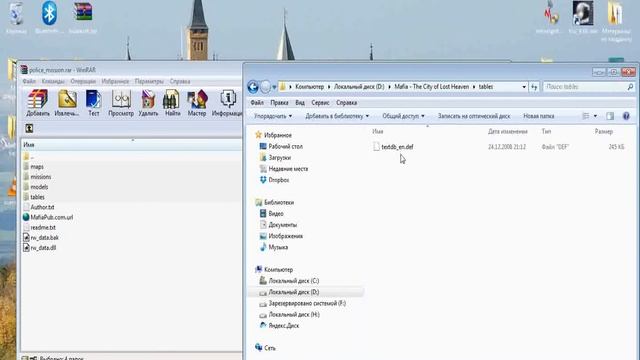Image resolution: width=640 pixels, height=360 pixels.
Task: Open recent pages dropdown next to forward arrow
Action: [x=274, y=87]
